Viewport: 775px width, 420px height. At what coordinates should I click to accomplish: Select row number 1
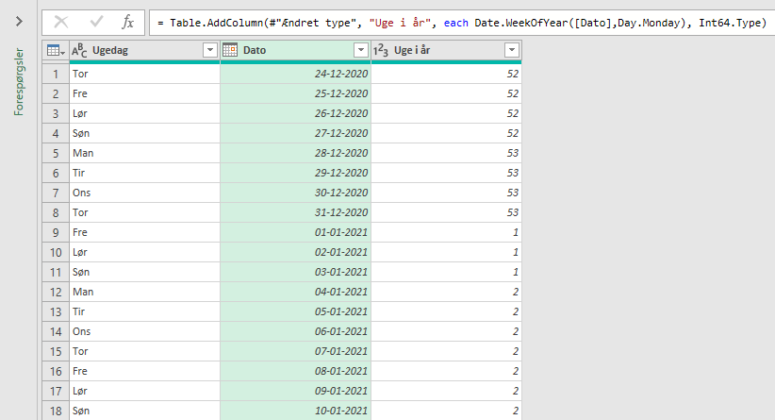[55, 74]
